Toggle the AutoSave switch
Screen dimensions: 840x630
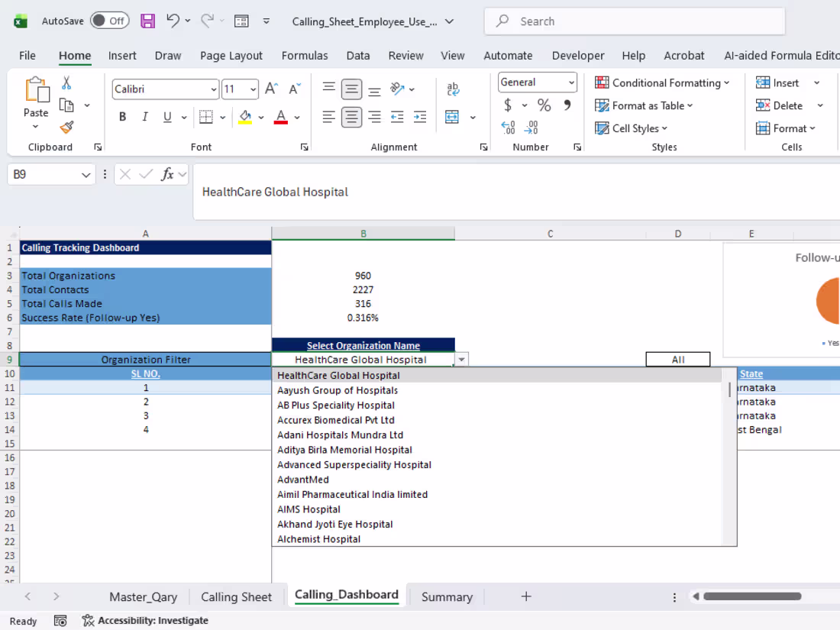pos(109,21)
